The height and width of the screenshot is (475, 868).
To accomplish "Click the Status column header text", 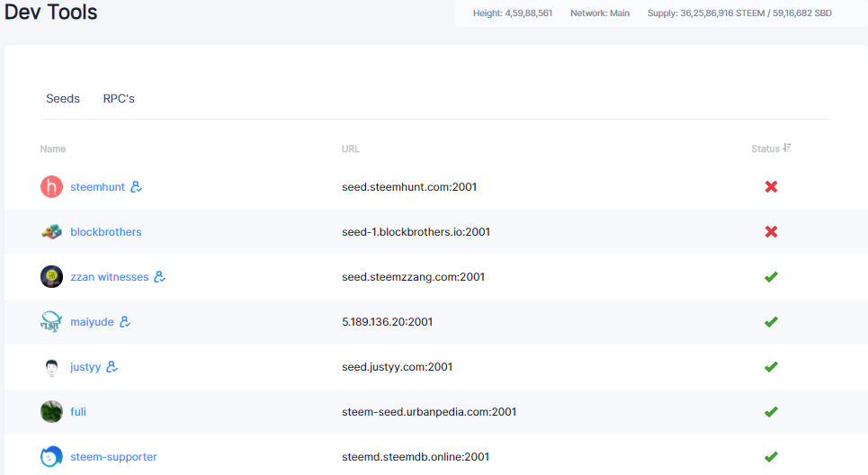I will point(765,149).
